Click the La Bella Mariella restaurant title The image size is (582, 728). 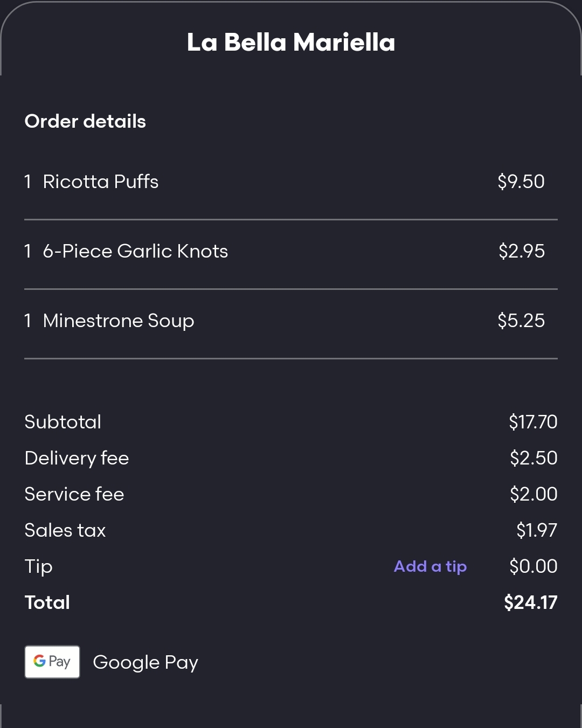(x=291, y=42)
